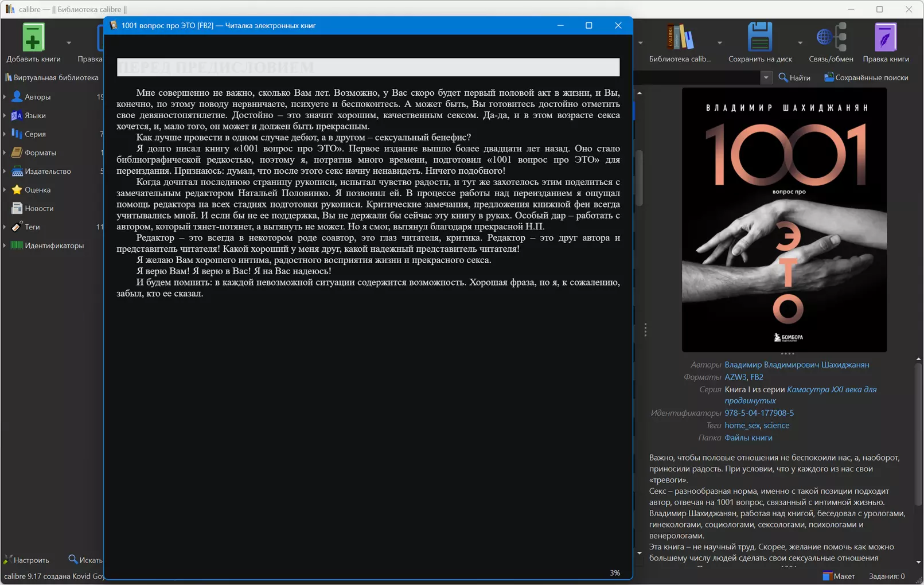This screenshot has height=585, width=924.
Task: Open the search history dropdown
Action: pos(766,77)
